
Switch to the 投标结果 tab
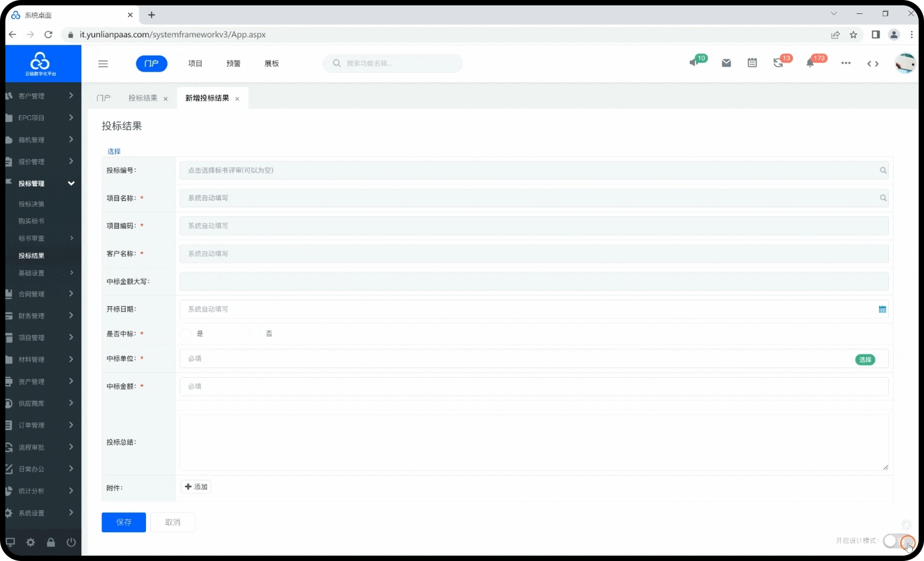[143, 98]
